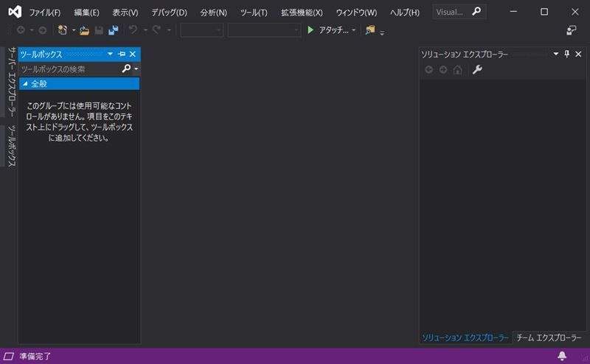
Task: Open the ツールボックス window position dropdown
Action: [x=110, y=54]
